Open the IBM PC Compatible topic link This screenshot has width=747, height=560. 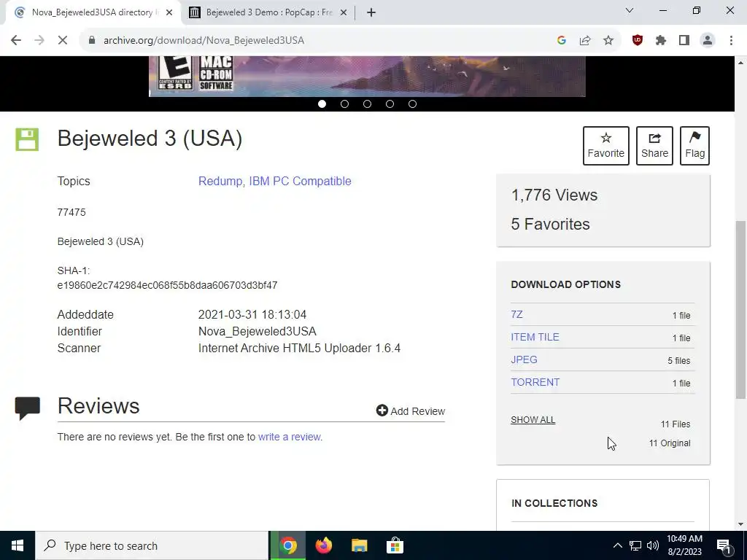[x=300, y=181]
